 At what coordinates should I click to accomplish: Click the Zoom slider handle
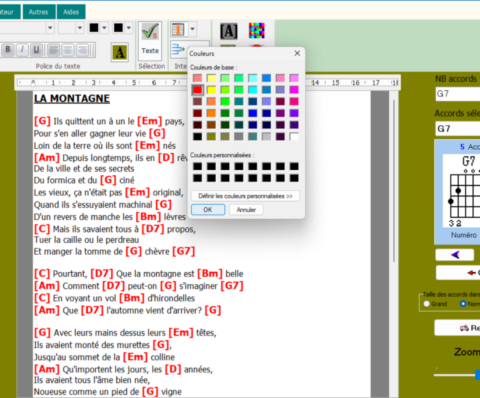pyautogui.click(x=478, y=375)
